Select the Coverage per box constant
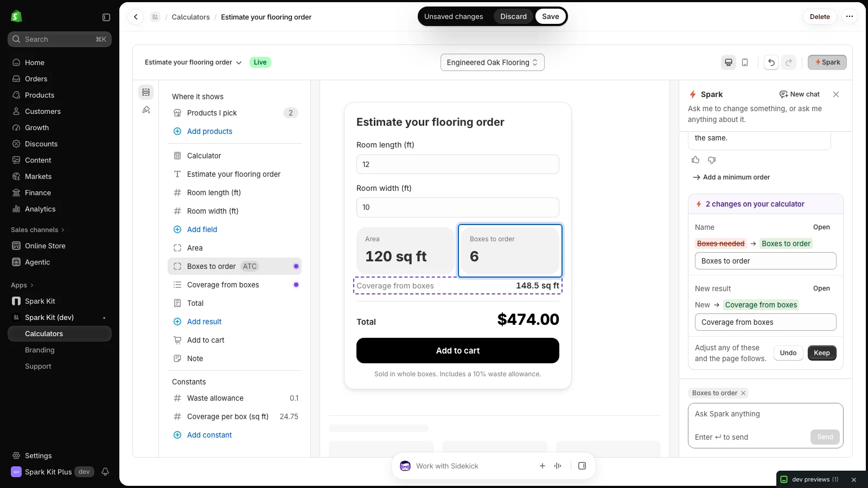This screenshot has height=488, width=868. [234, 416]
